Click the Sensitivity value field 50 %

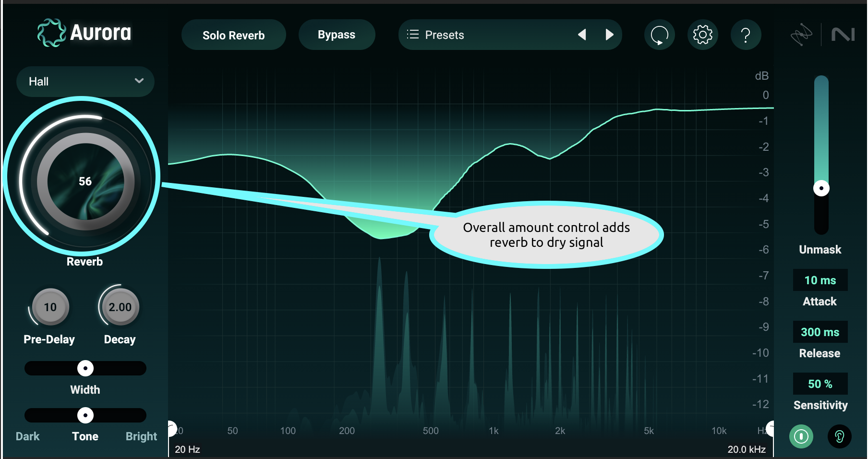click(820, 384)
